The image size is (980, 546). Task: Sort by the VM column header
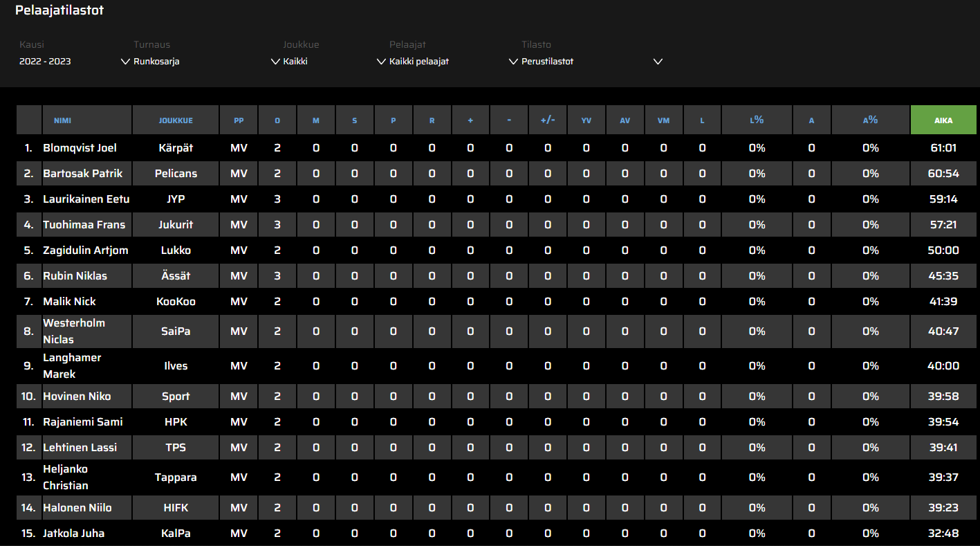pyautogui.click(x=664, y=120)
